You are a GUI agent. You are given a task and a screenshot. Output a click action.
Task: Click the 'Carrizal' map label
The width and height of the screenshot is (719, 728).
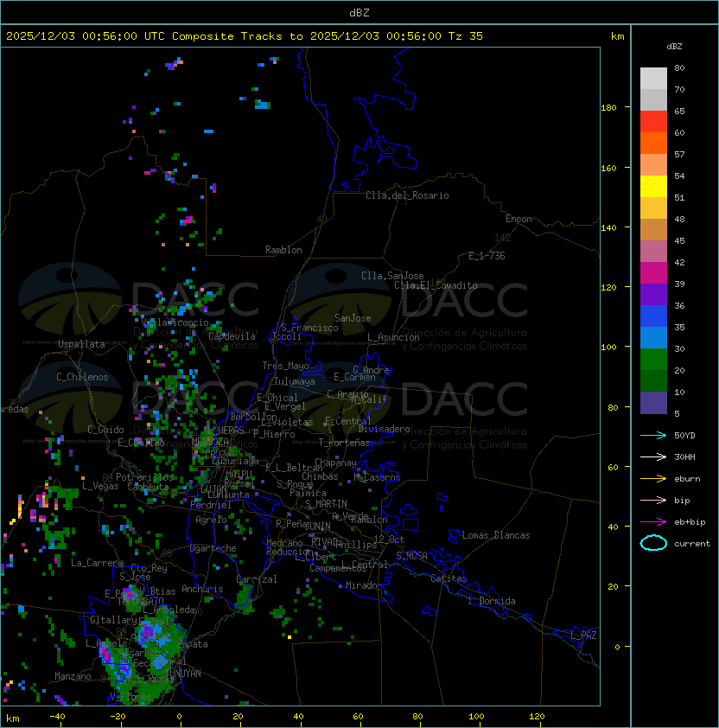(x=257, y=579)
